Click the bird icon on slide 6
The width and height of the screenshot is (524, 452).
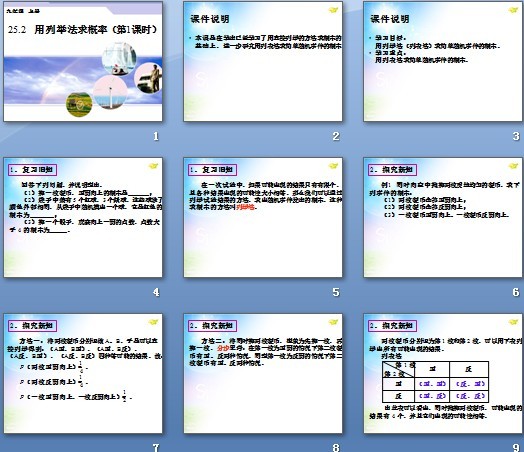pos(513,166)
